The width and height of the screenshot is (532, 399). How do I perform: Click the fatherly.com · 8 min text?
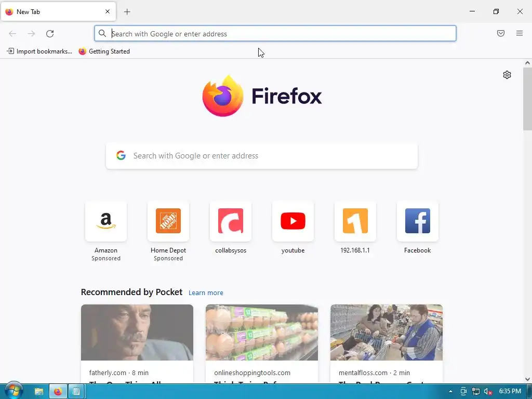point(119,373)
